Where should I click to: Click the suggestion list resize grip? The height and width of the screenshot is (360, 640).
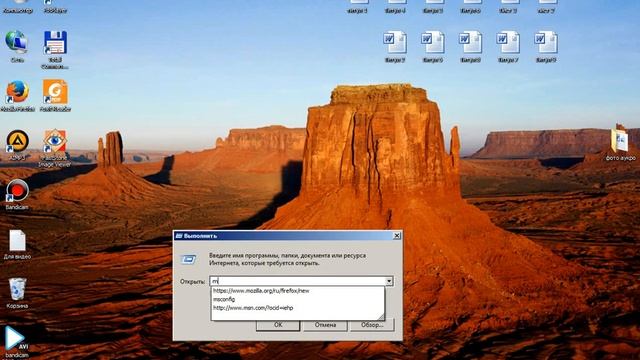tap(381, 317)
